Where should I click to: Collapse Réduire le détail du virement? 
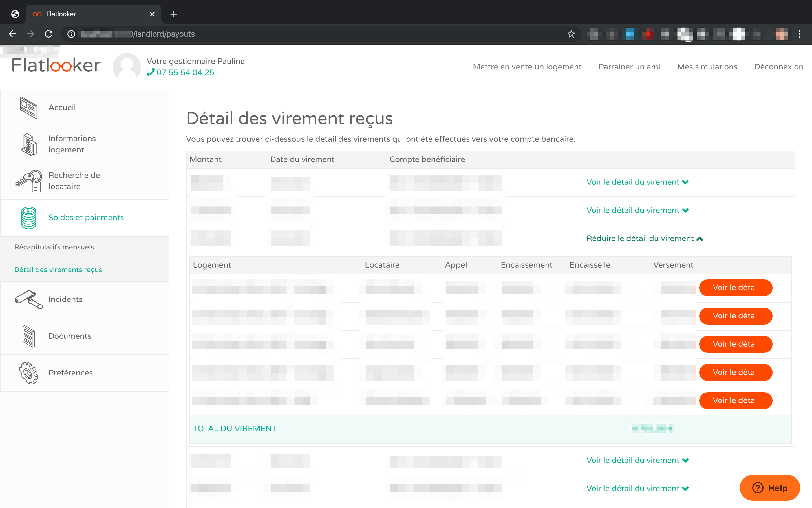point(645,238)
